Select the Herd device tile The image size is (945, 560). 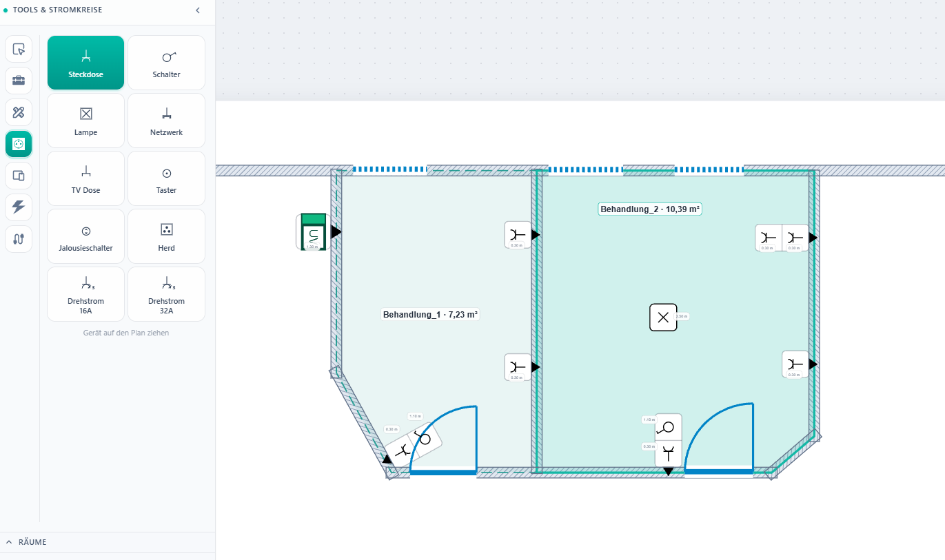[x=166, y=236]
